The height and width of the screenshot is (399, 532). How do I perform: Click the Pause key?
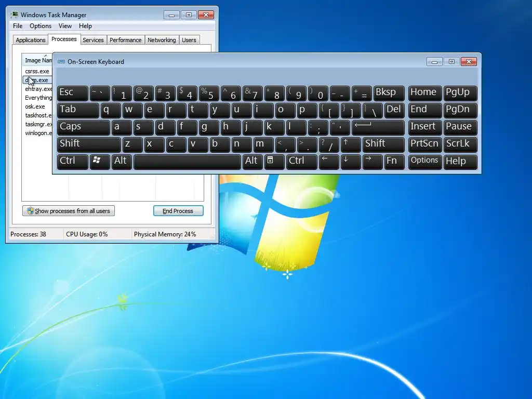[460, 127]
